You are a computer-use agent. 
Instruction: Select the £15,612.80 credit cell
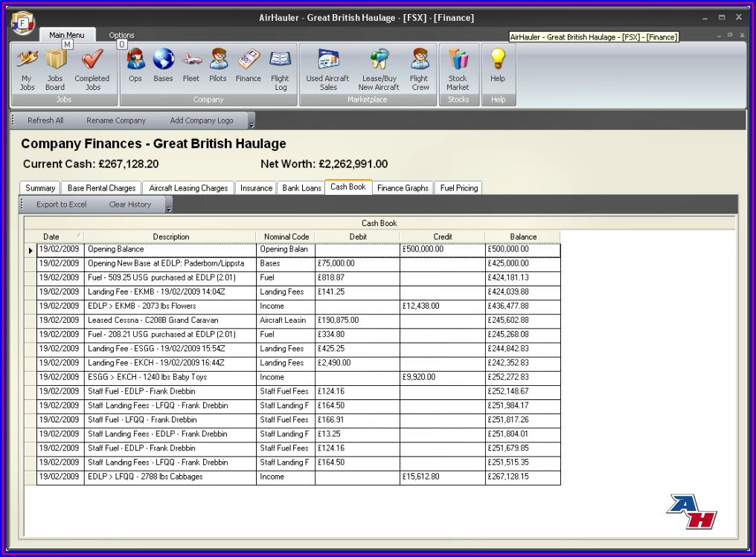[x=443, y=477]
